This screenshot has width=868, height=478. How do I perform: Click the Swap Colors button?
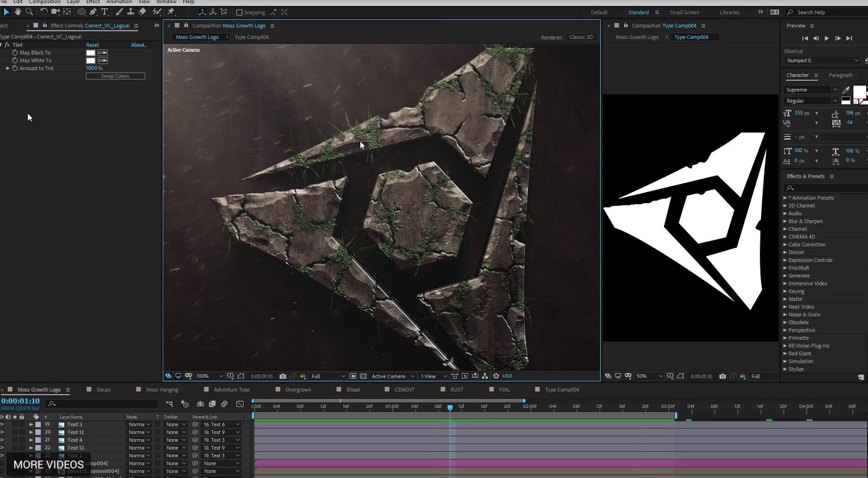point(115,76)
